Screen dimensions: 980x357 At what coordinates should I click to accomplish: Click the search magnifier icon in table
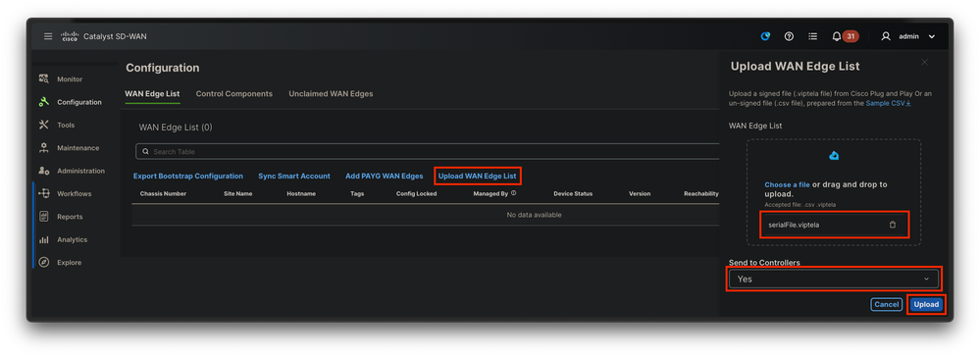click(x=145, y=151)
